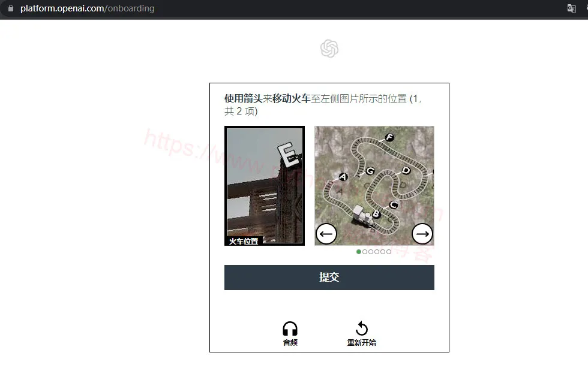Click the right arrow button on the map
Viewport: 588px width, 392px height.
tap(422, 234)
